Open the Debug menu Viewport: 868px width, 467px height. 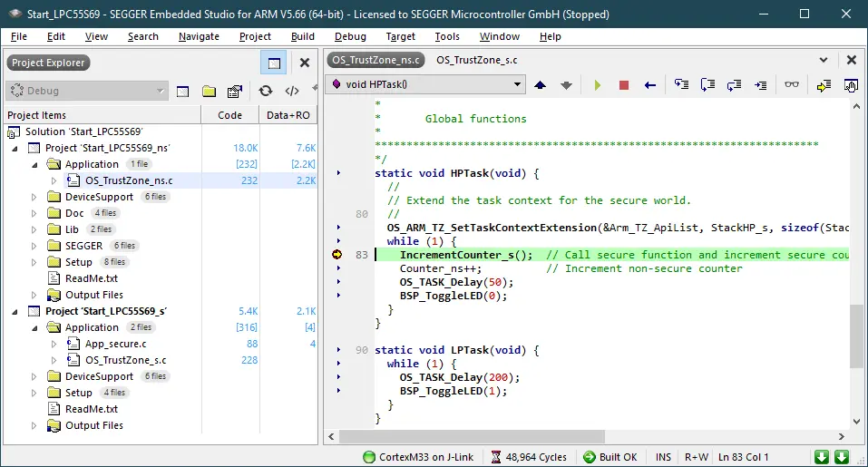tap(350, 36)
